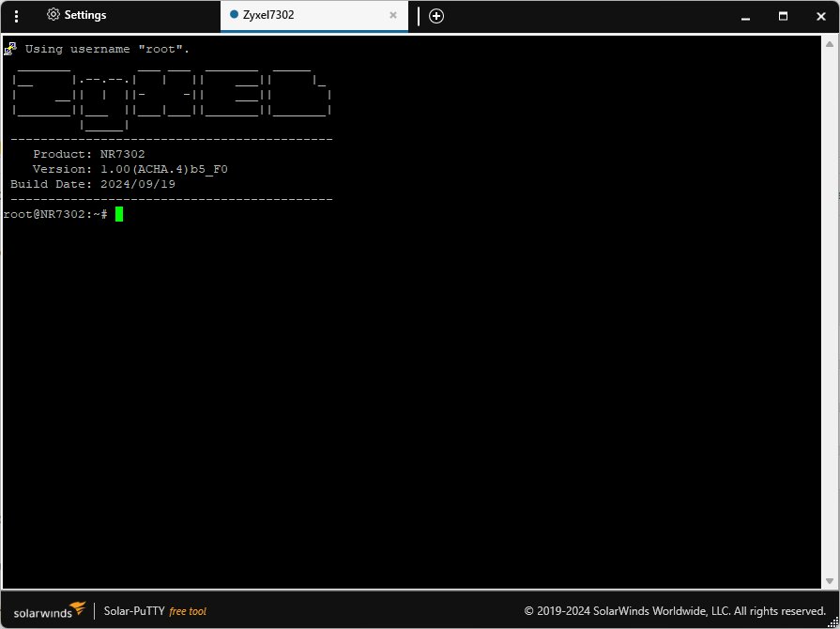Image resolution: width=840 pixels, height=629 pixels.
Task: Click the Solar-PuTTY product name label
Action: (133, 611)
